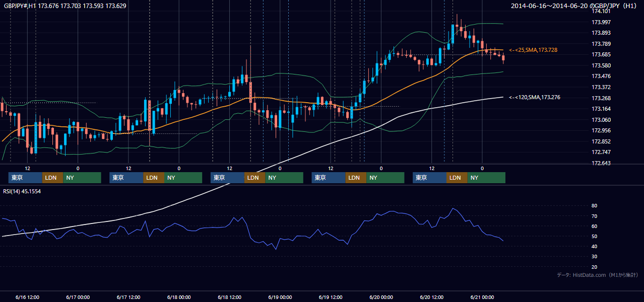
Task: Click price axis value 173.997
Action: point(601,22)
